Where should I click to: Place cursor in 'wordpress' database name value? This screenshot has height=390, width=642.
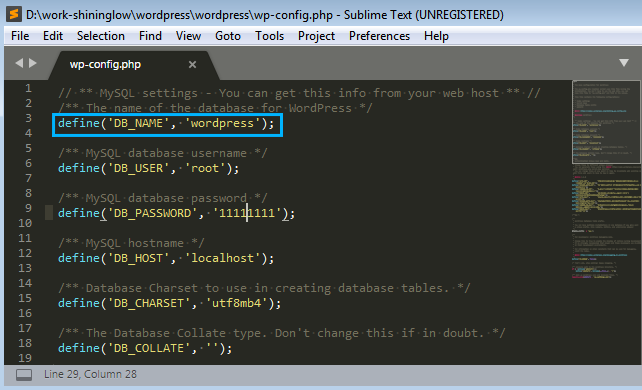(x=222, y=123)
